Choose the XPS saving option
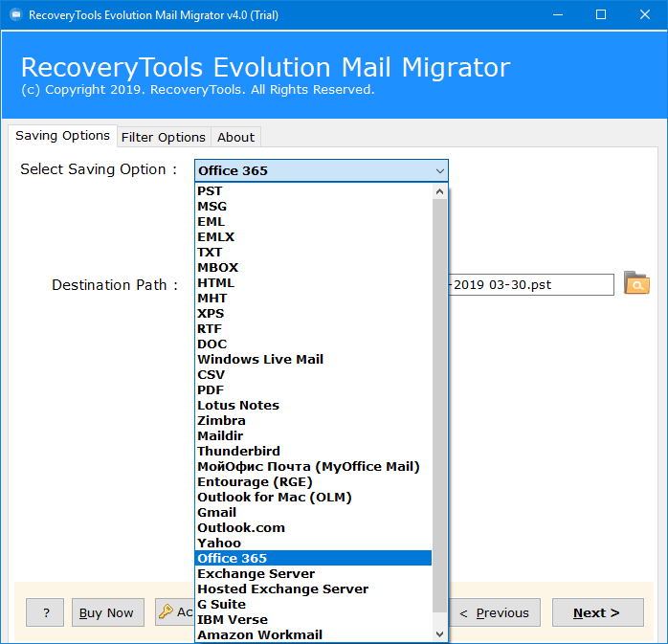 click(x=313, y=314)
